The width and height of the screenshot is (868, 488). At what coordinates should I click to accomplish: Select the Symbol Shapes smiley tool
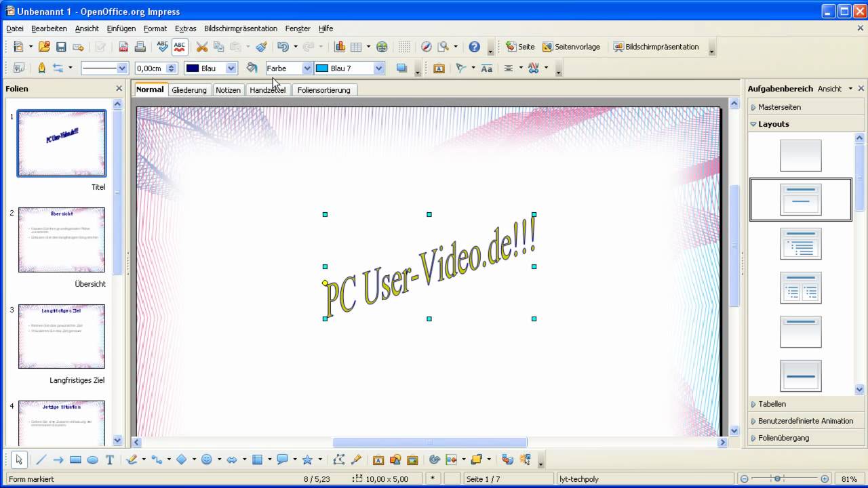[206, 460]
